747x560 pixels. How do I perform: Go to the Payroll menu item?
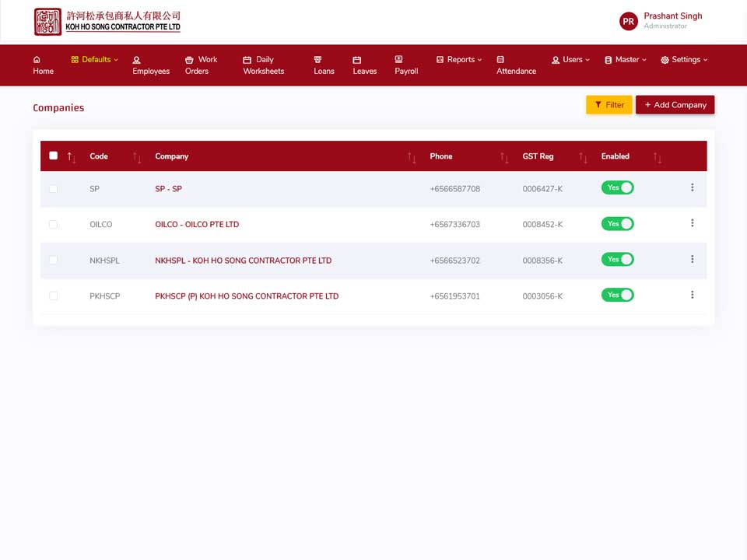click(x=406, y=65)
